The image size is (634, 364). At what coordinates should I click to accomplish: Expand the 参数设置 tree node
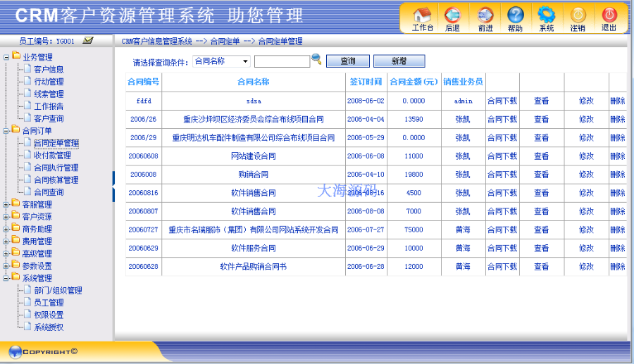[x=6, y=266]
